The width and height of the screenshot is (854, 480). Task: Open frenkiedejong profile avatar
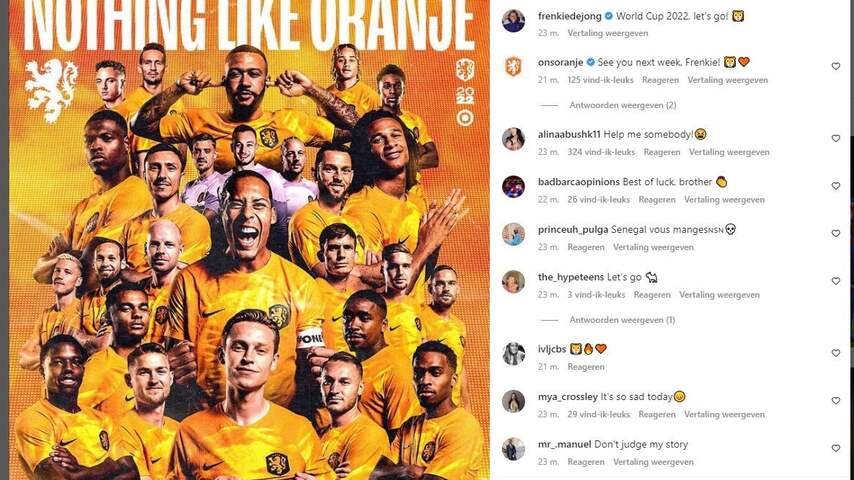pos(514,21)
